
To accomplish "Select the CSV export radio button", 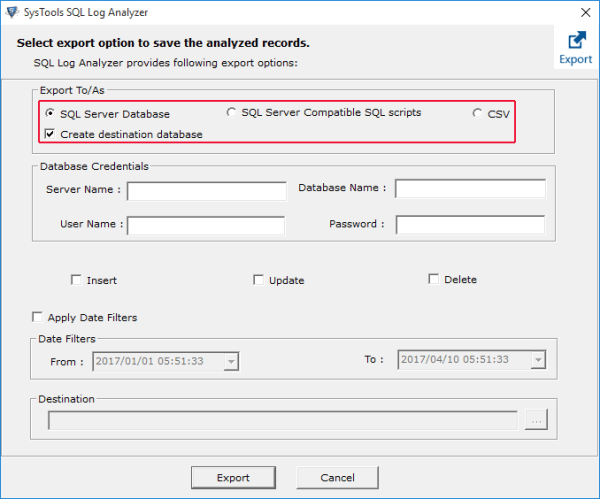I will pos(478,114).
